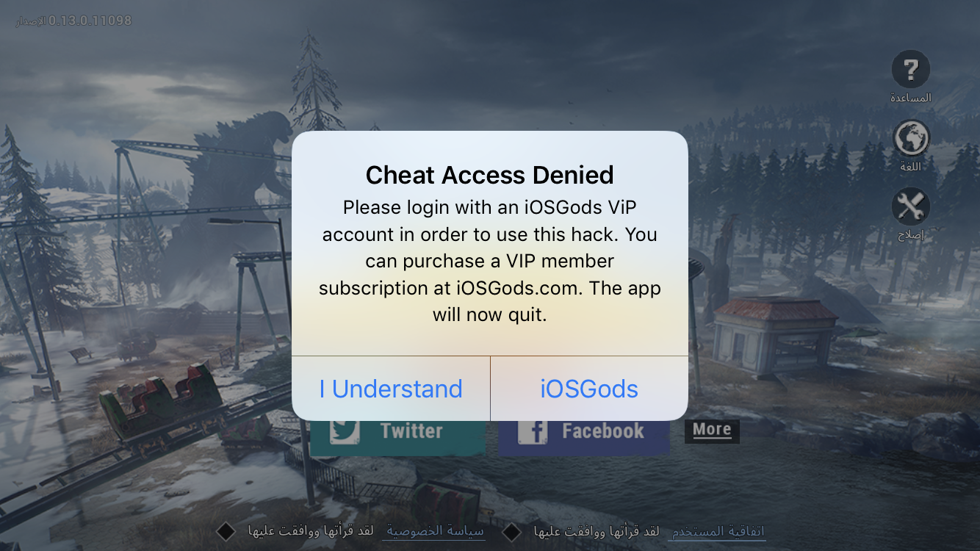
Task: Show More login options
Action: click(712, 430)
